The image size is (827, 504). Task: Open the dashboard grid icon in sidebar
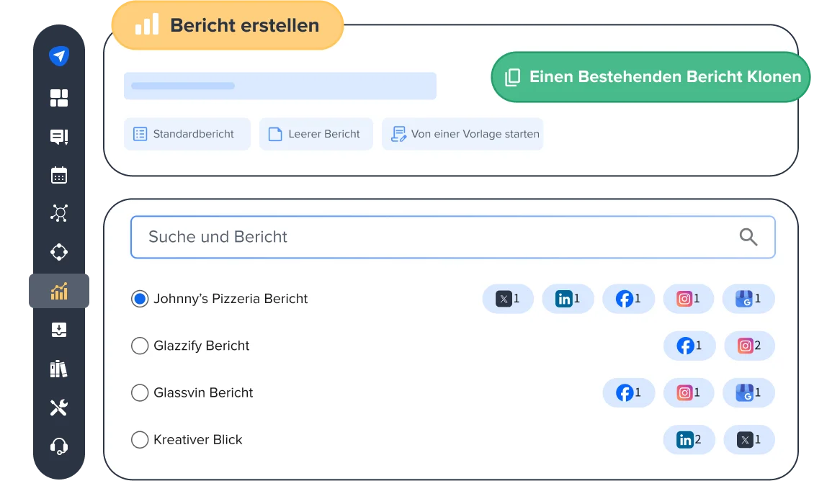click(x=58, y=99)
